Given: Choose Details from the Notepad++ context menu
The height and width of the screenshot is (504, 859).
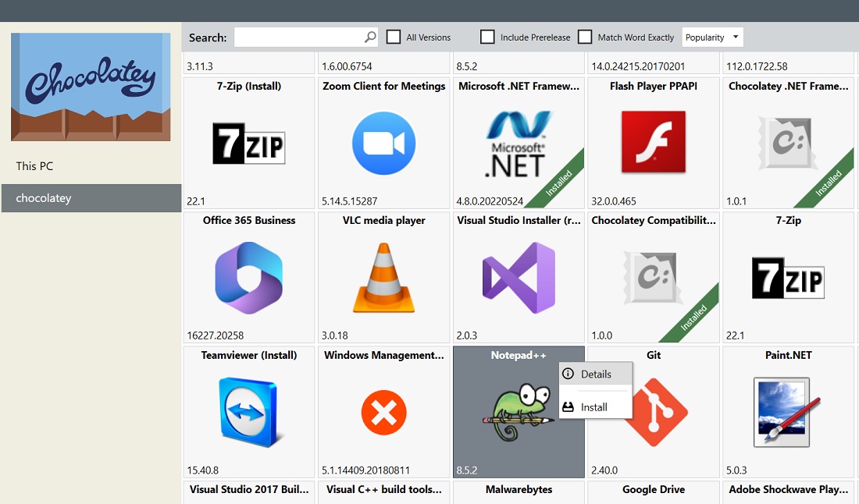Looking at the screenshot, I should click(597, 374).
